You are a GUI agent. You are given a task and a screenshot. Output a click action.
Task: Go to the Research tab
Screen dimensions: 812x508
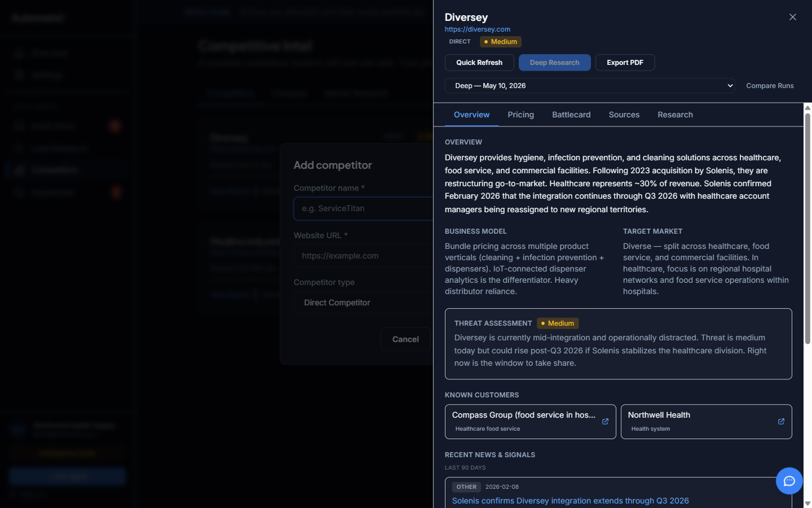coord(675,115)
